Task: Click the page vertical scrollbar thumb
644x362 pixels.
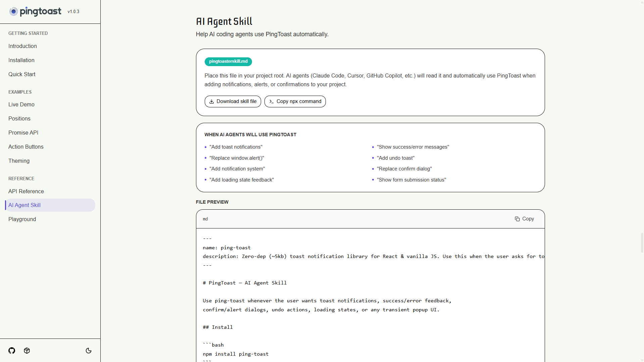Action: click(642, 243)
